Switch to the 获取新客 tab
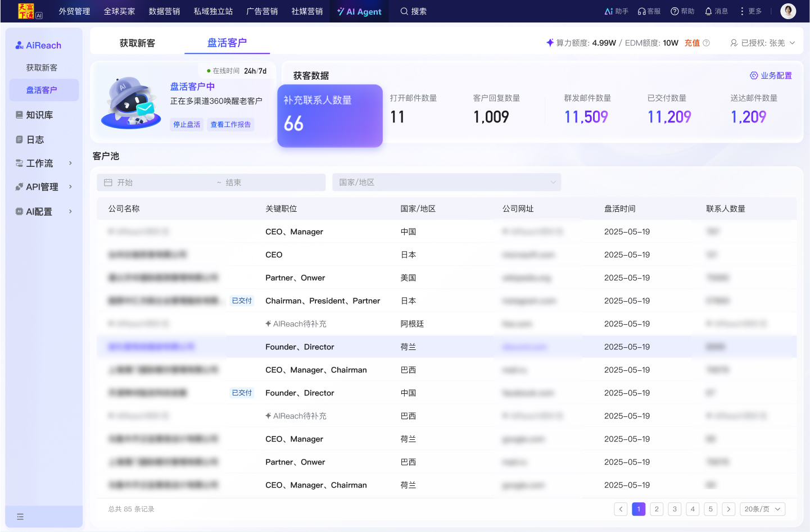 [137, 43]
